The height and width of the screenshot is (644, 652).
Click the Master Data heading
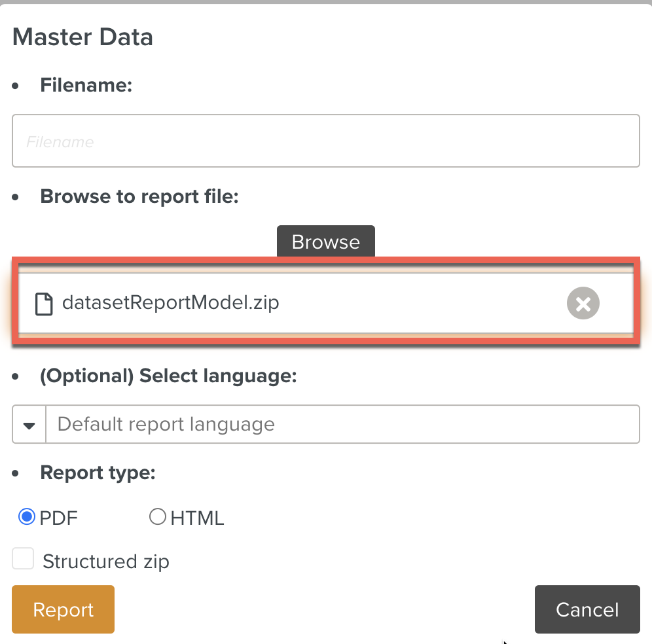tap(82, 37)
